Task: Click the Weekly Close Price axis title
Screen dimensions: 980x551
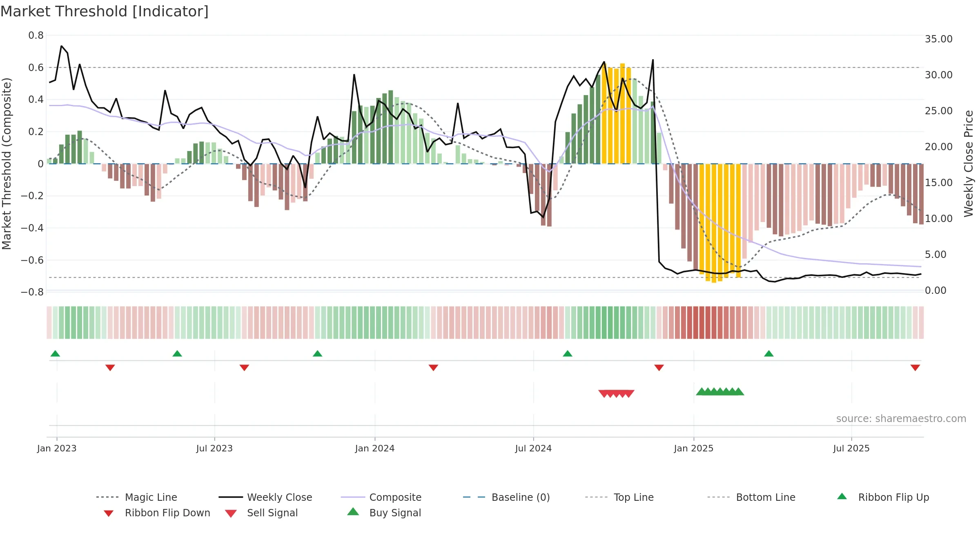Action: (969, 163)
